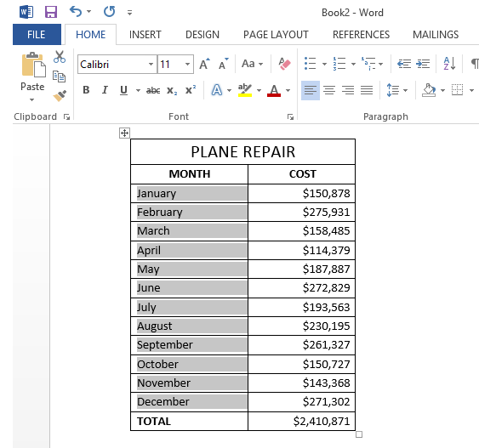Switch to the MAILINGS tab
The image size is (479, 448).
pos(436,35)
